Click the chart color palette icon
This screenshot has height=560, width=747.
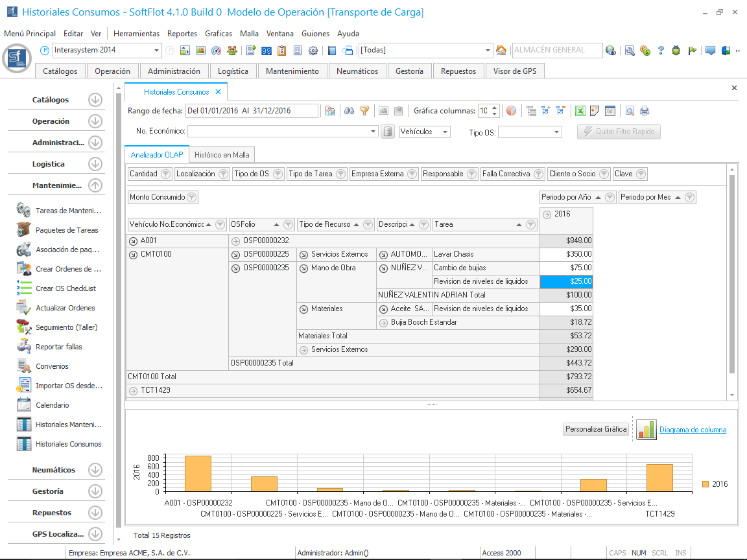(x=512, y=111)
